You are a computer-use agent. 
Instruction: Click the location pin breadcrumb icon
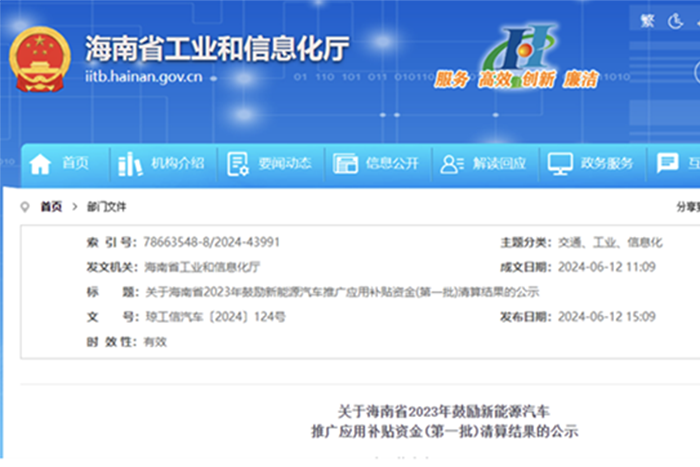click(25, 207)
